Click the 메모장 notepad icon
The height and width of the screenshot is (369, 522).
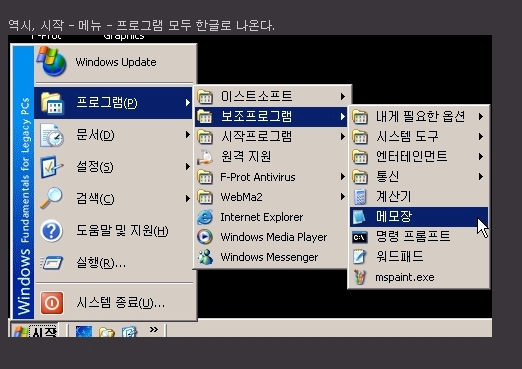359,217
